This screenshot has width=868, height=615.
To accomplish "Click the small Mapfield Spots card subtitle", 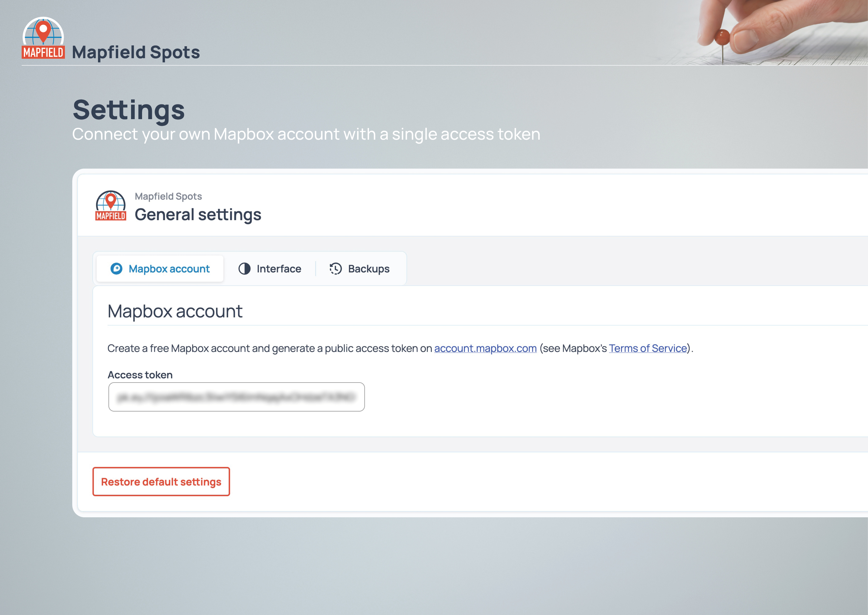I will [x=168, y=196].
